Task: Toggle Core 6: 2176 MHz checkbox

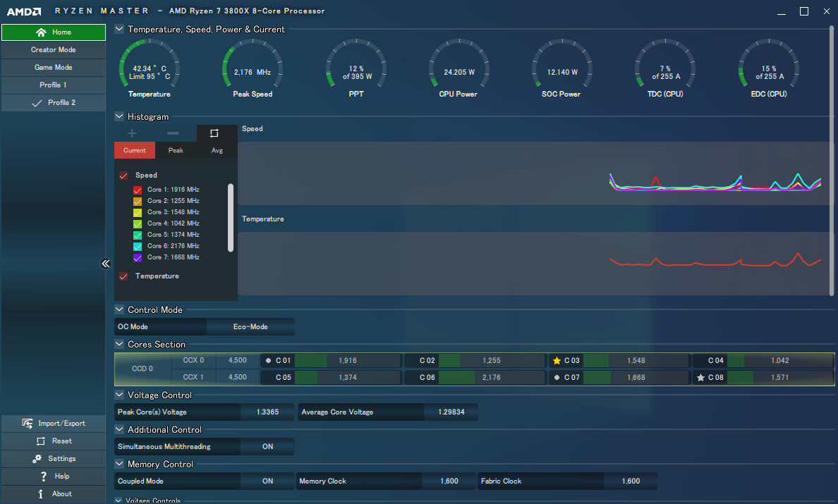Action: (138, 246)
